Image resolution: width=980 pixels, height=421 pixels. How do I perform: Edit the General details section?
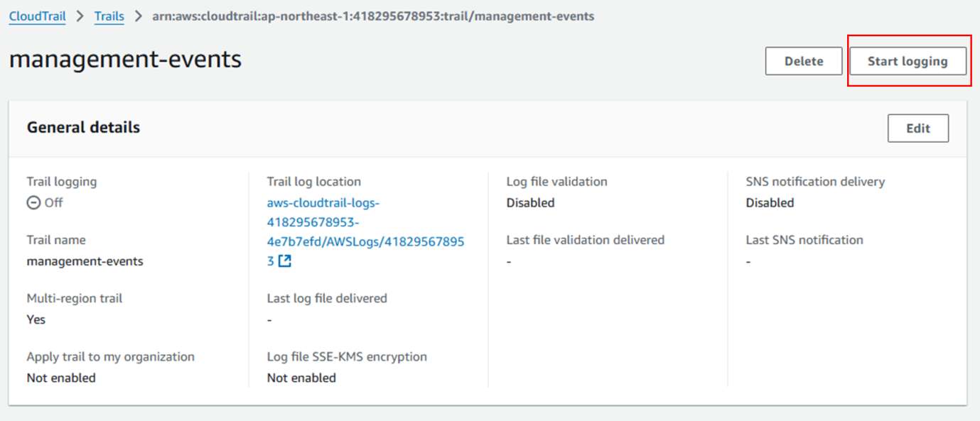coord(917,129)
